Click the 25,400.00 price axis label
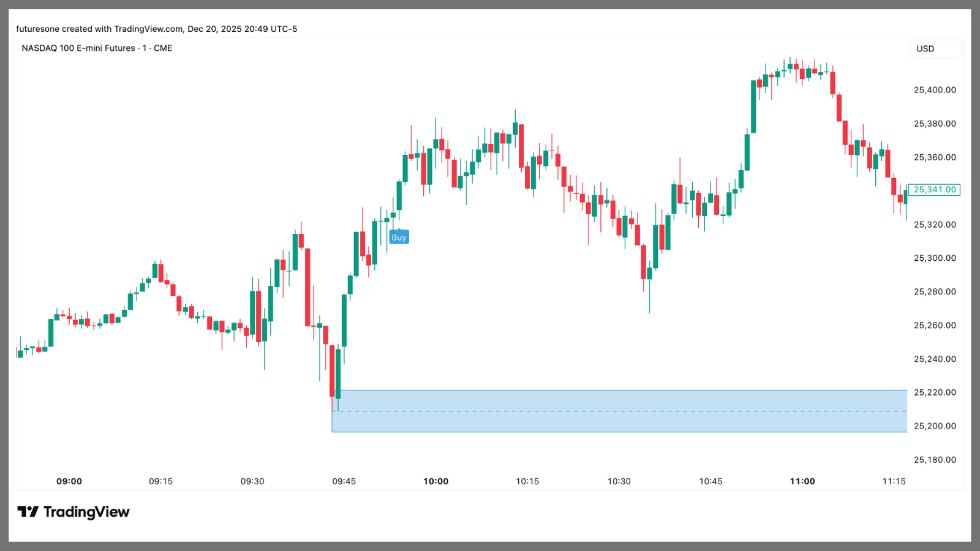The width and height of the screenshot is (980, 551). [x=935, y=90]
